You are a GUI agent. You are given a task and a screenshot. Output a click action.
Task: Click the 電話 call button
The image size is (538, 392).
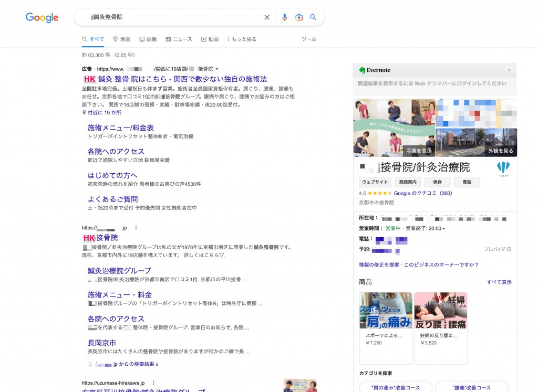point(467,182)
